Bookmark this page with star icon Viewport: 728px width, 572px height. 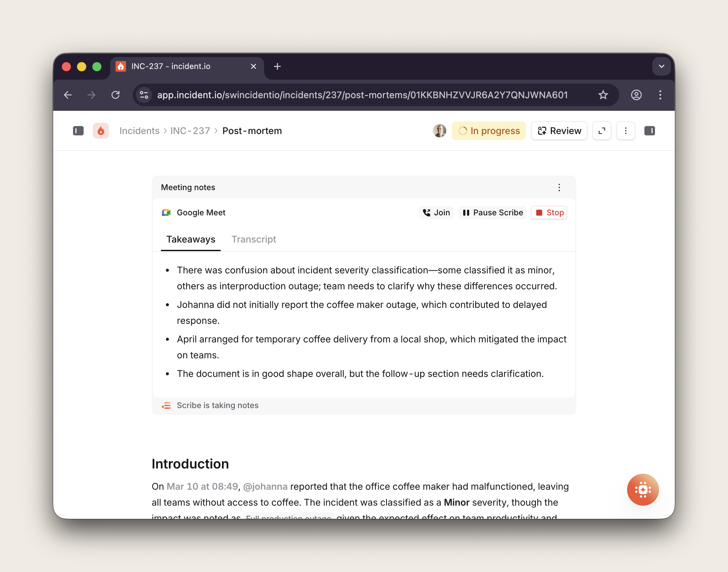pyautogui.click(x=603, y=95)
